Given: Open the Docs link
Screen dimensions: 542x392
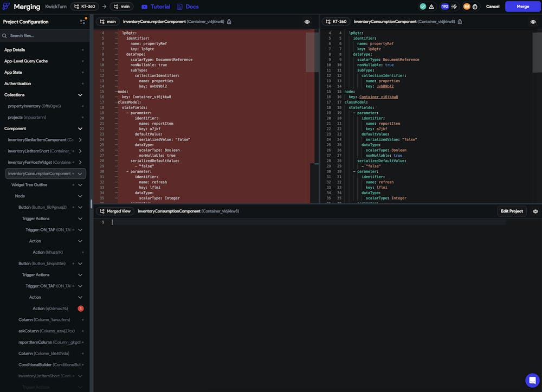Looking at the screenshot, I should click(x=188, y=7).
